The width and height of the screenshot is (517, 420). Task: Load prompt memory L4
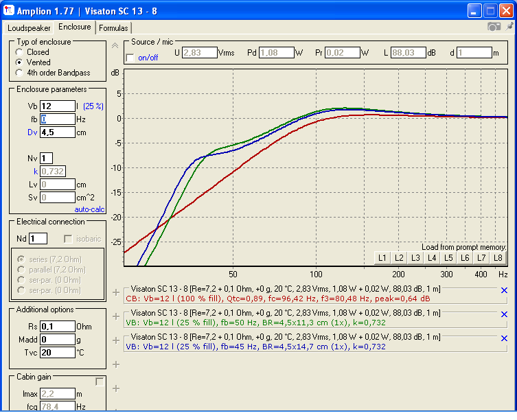pos(432,258)
